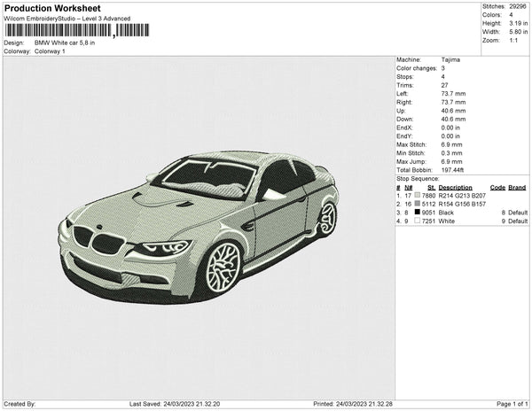Click the barcode under the worksheet title
The image size is (532, 411).
coord(76,30)
